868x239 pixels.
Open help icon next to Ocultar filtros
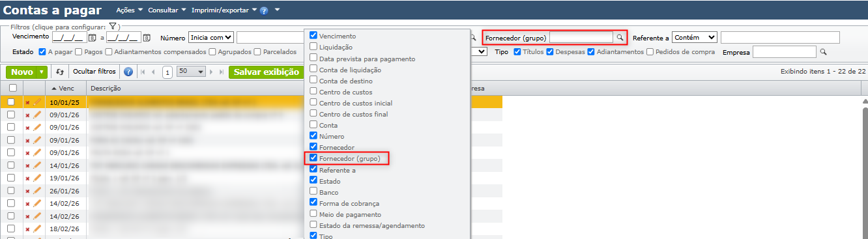128,72
